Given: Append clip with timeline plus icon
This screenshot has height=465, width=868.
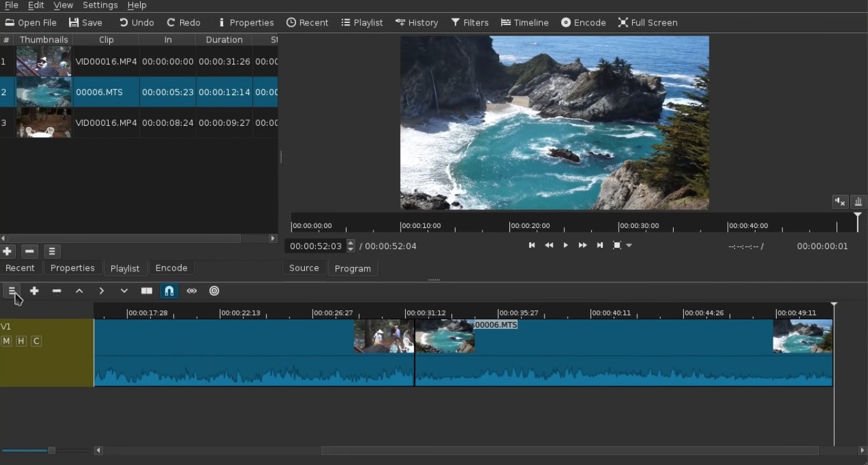Looking at the screenshot, I should (35, 291).
